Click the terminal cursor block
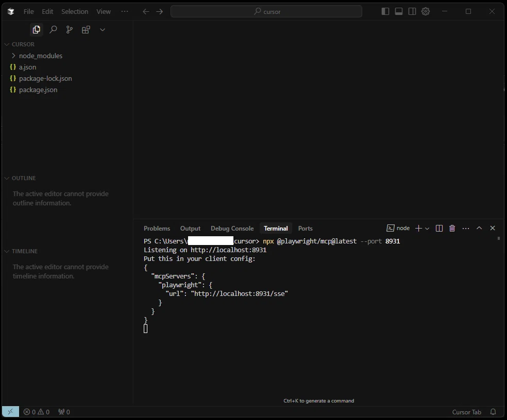The image size is (507, 420). pos(145,328)
